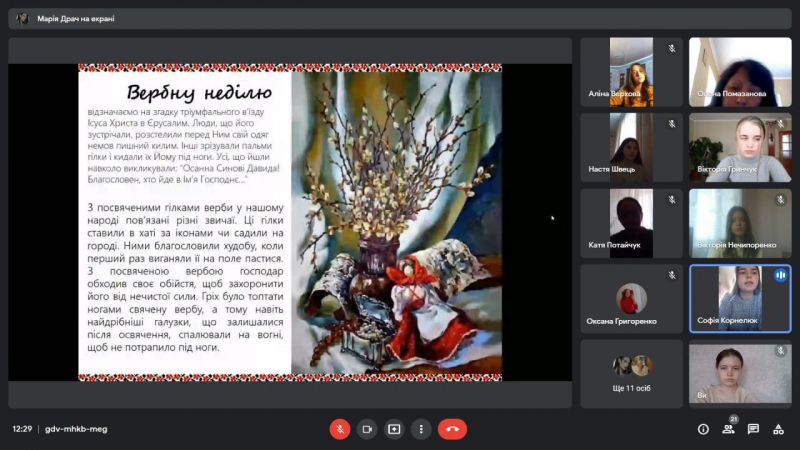Click the name label 'Софія Корнелюк'
Image resolution: width=800 pixels, height=450 pixels.
point(727,320)
